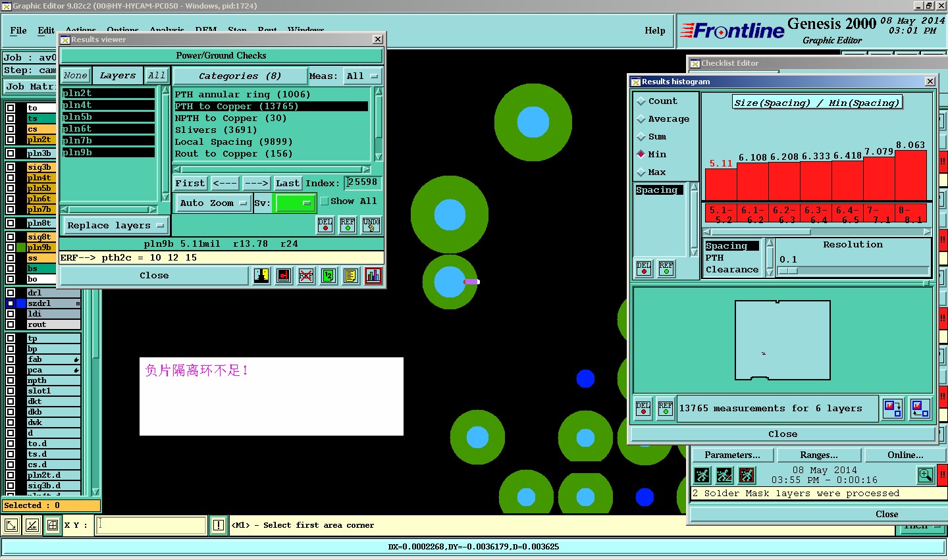
Task: Click the bar chart histogram icon
Action: click(x=373, y=276)
